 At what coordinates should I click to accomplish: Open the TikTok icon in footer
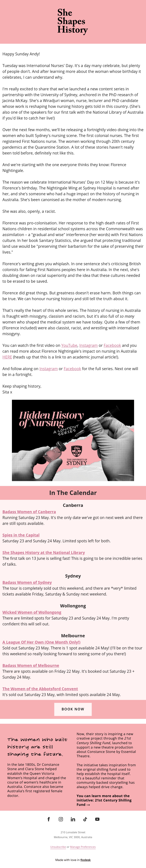click(85, 819)
